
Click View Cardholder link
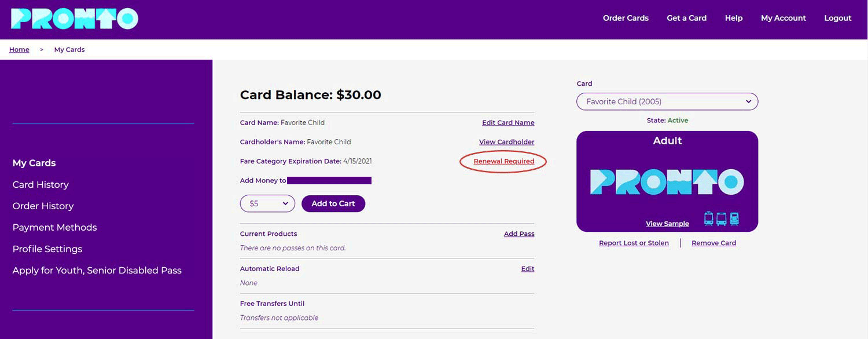(x=506, y=142)
